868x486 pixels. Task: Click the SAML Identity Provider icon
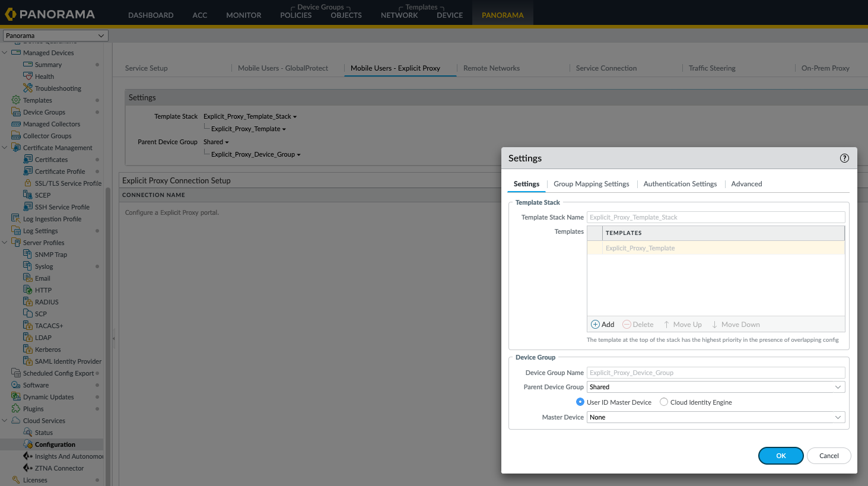(x=28, y=361)
